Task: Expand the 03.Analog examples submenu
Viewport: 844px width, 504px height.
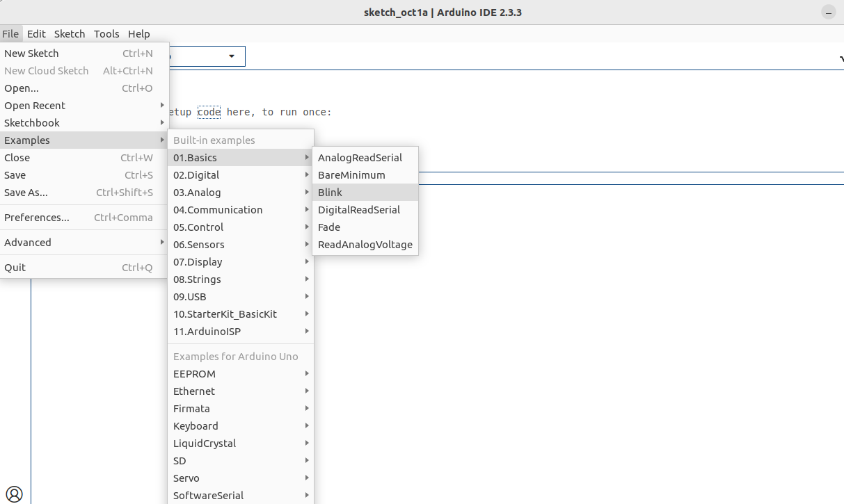Action: click(241, 193)
